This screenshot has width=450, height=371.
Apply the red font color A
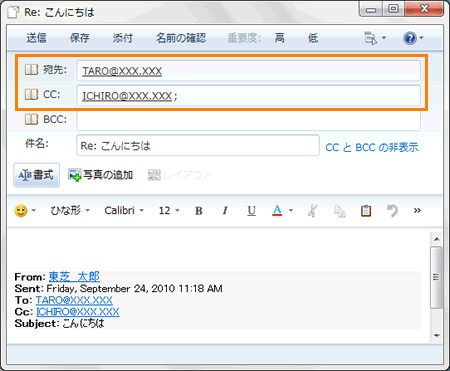[x=277, y=210]
